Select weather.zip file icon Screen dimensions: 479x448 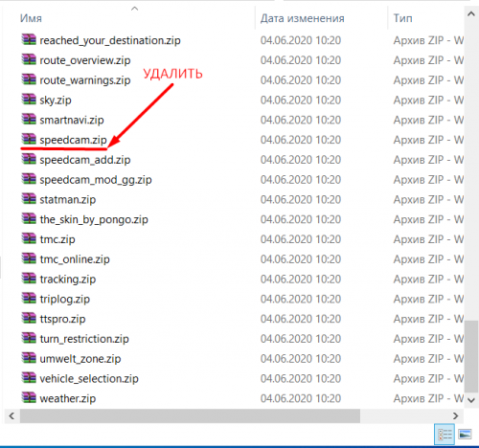pyautogui.click(x=29, y=397)
